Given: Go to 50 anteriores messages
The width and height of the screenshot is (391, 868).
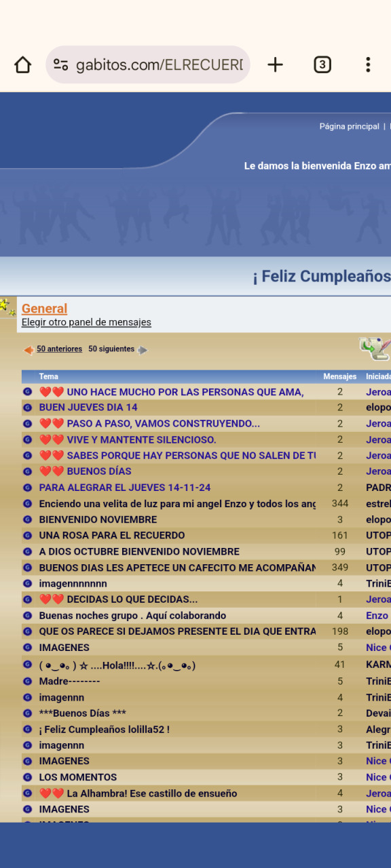Looking at the screenshot, I should click(x=59, y=349).
